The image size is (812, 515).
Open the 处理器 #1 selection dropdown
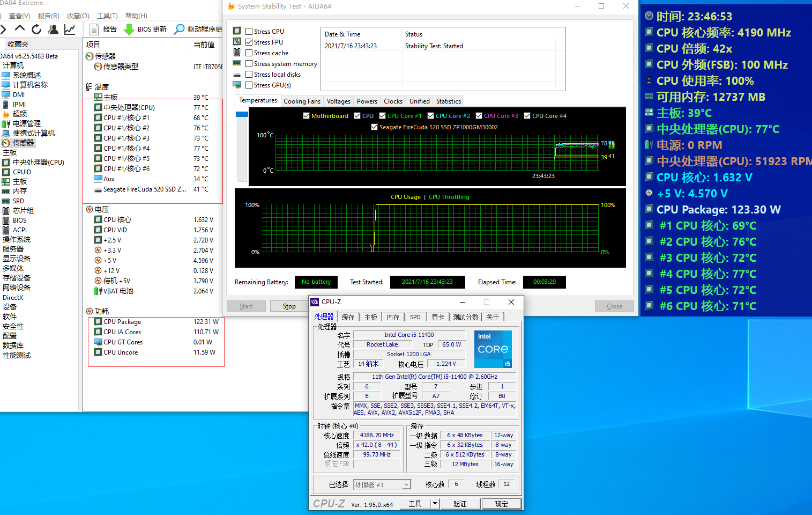click(x=382, y=485)
